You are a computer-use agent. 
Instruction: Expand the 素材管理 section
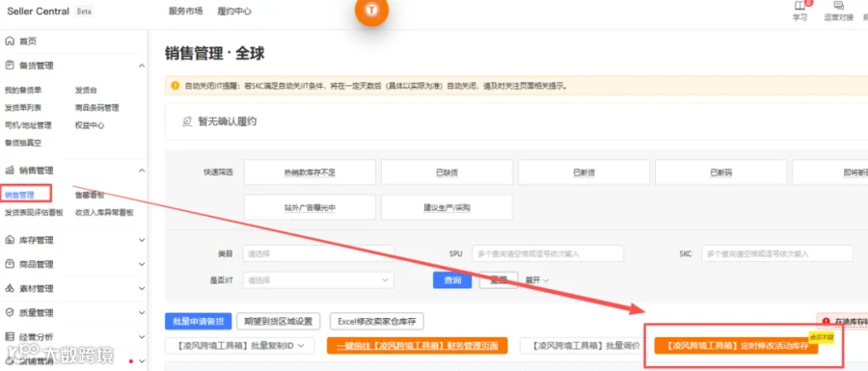click(142, 289)
